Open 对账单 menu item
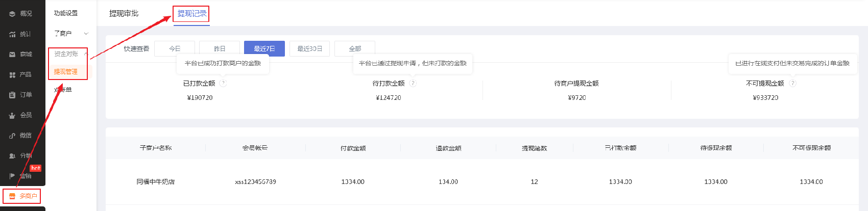The width and height of the screenshot is (868, 211). [x=63, y=90]
